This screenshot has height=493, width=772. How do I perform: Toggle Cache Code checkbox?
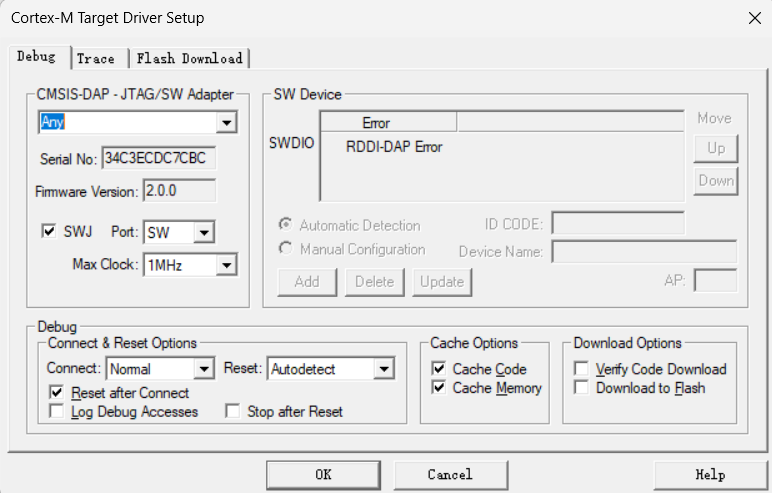[439, 368]
